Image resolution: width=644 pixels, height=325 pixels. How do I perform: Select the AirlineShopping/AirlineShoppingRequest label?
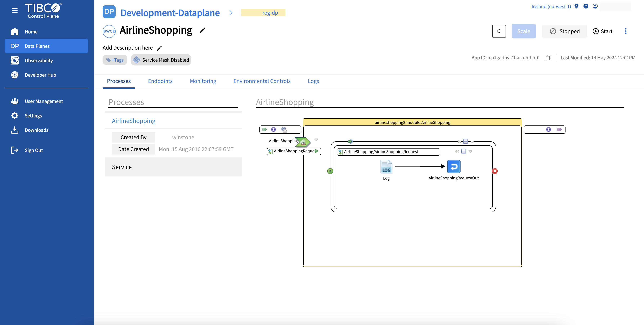[x=389, y=152]
